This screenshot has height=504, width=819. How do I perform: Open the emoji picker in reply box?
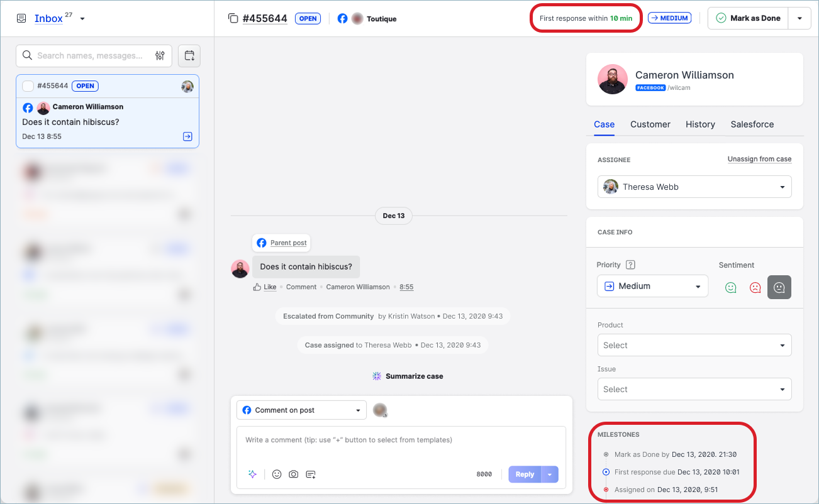coord(277,474)
